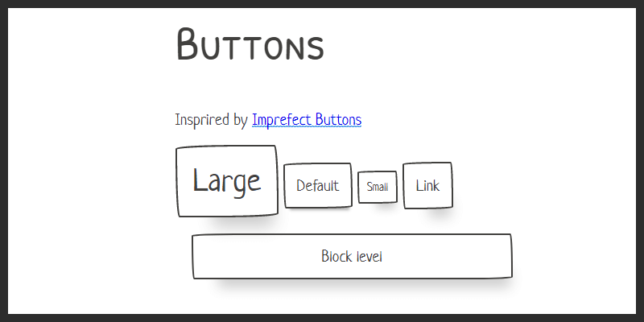The width and height of the screenshot is (644, 322).
Task: Click the word "Large" inside its button
Action: point(226,181)
